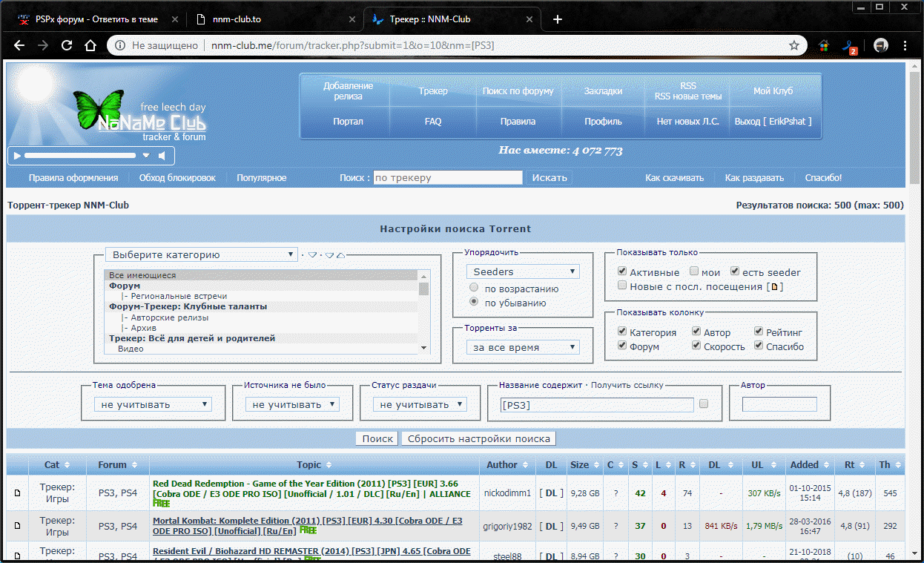Toggle the 'есть seeder' checkbox
The image size is (924, 563).
(735, 271)
